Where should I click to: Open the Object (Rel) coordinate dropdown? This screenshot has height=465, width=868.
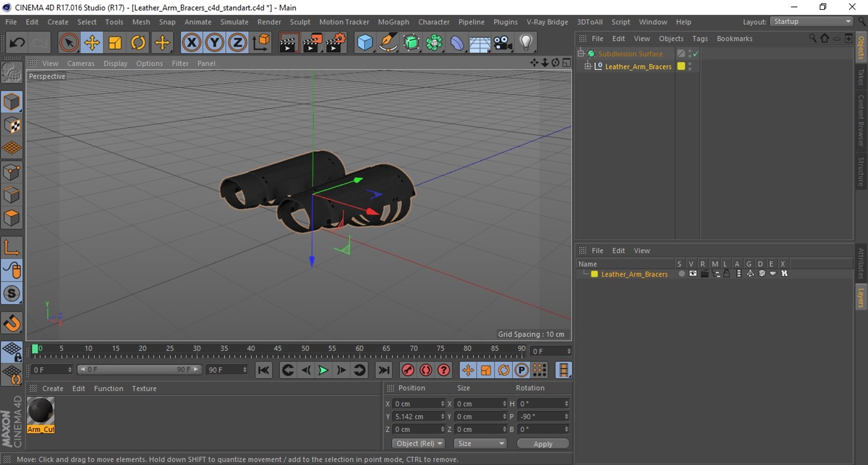click(419, 443)
